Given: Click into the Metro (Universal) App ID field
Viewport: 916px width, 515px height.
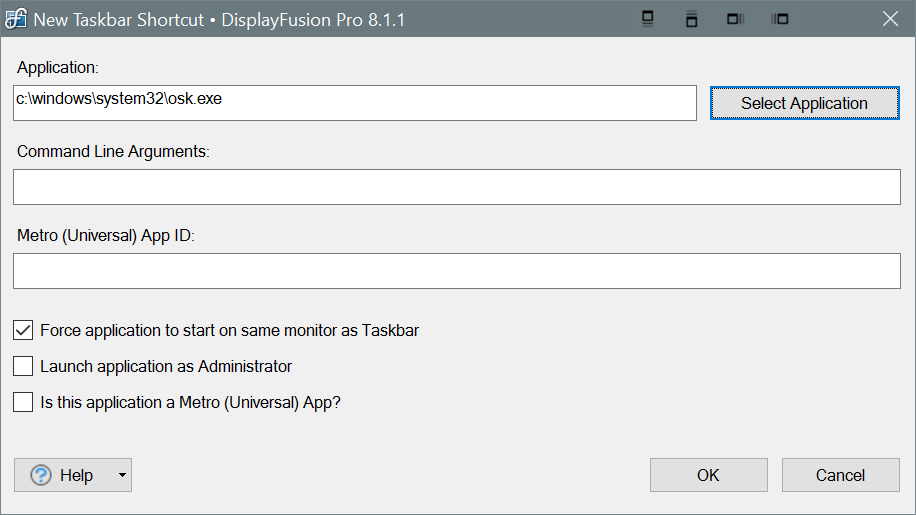Looking at the screenshot, I should pos(457,271).
